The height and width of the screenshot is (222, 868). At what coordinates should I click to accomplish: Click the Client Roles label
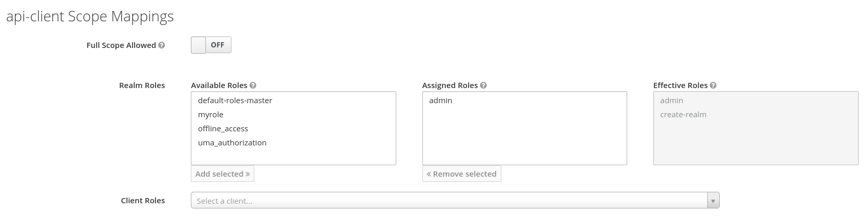tap(143, 201)
